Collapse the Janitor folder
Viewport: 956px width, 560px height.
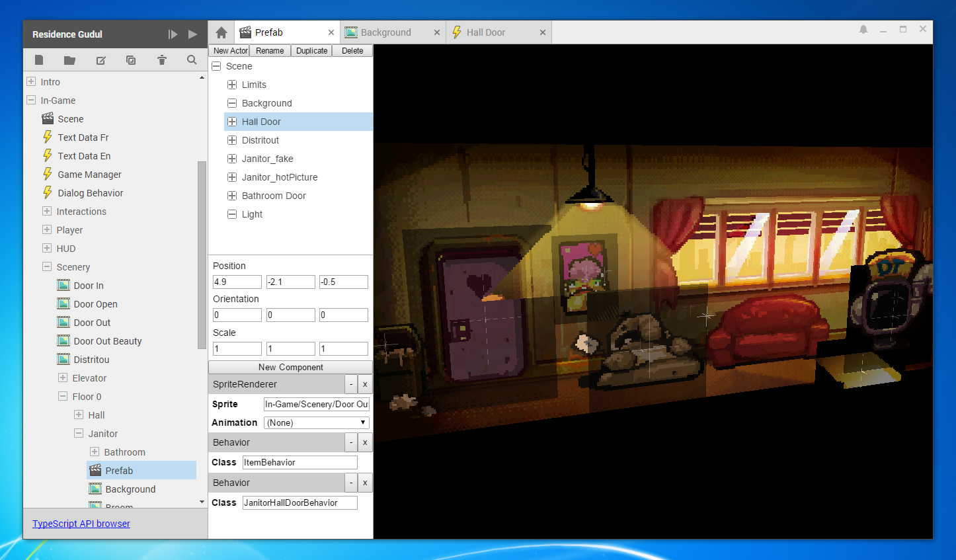(x=79, y=434)
